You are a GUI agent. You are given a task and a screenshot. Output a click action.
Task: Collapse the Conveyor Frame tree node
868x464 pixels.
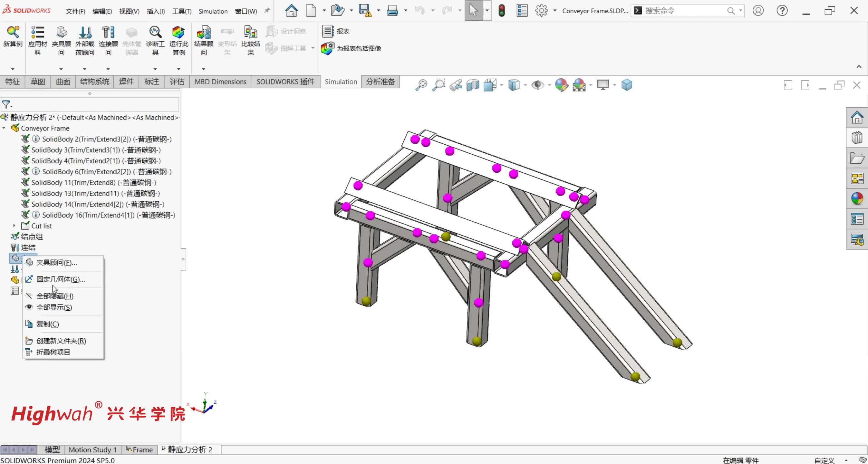coord(4,128)
